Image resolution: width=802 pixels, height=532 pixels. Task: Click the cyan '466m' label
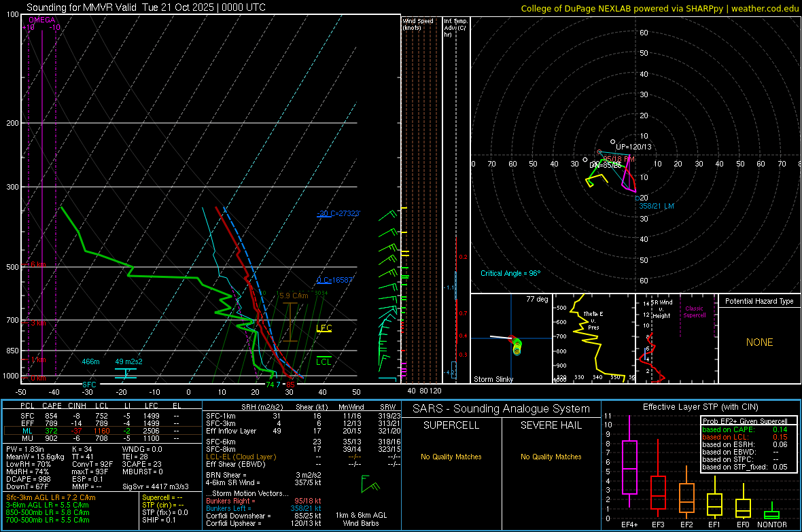[x=90, y=361]
